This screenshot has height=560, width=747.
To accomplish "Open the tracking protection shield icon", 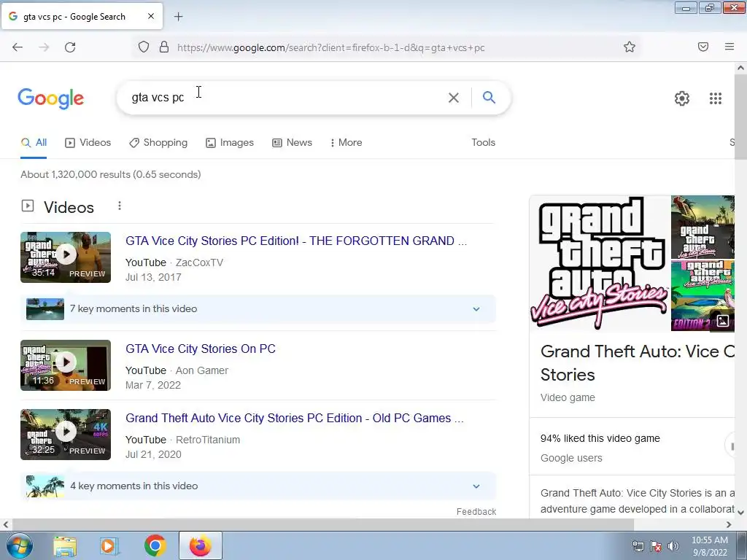I will tap(144, 47).
